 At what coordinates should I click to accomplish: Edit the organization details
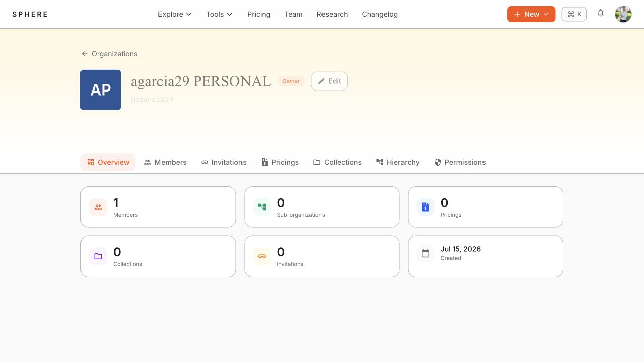pos(329,81)
